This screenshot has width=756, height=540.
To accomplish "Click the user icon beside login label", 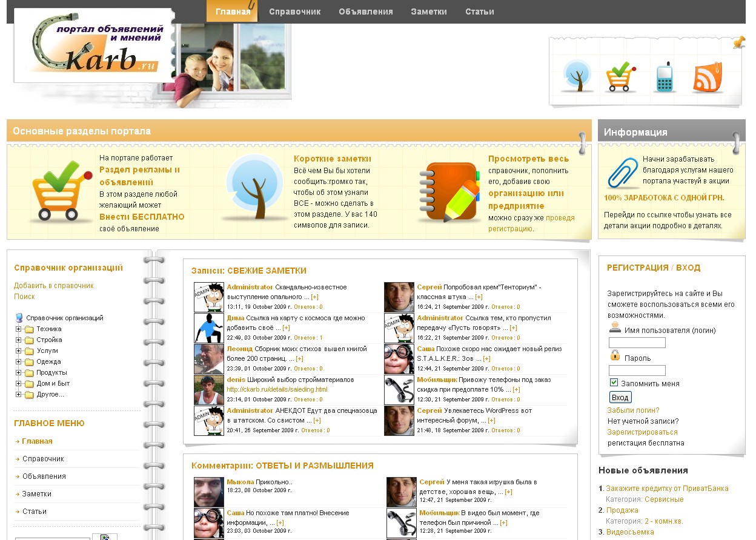I will click(615, 328).
